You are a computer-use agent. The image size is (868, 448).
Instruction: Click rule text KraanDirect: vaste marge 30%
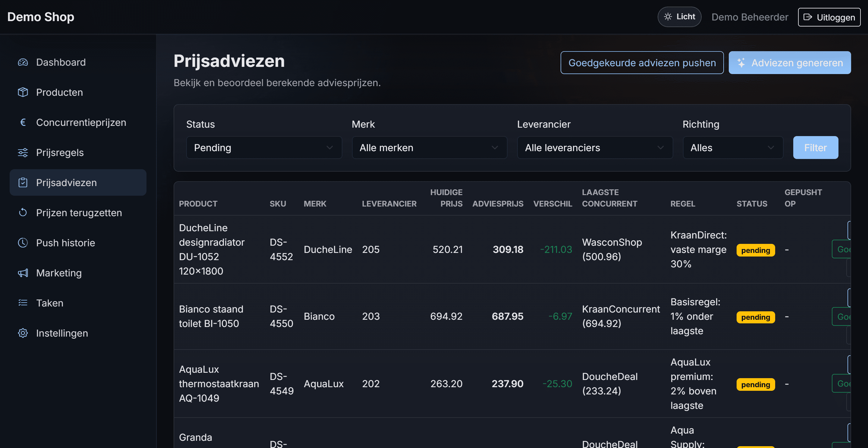click(699, 249)
